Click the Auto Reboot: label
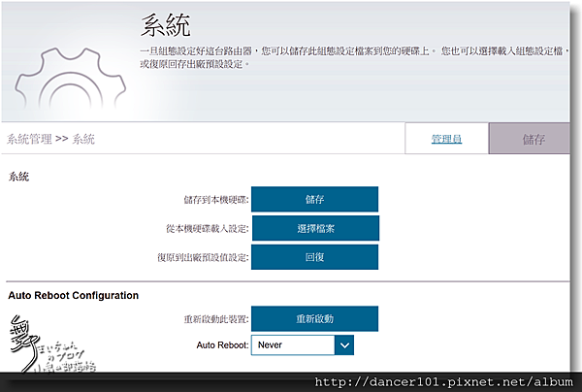Image resolution: width=582 pixels, height=392 pixels. 223,345
